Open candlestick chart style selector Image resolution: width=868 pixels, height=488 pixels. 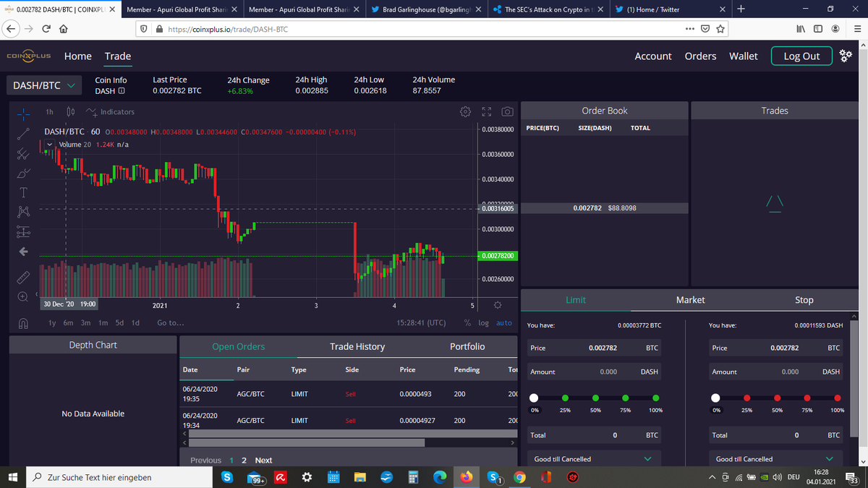tap(70, 112)
